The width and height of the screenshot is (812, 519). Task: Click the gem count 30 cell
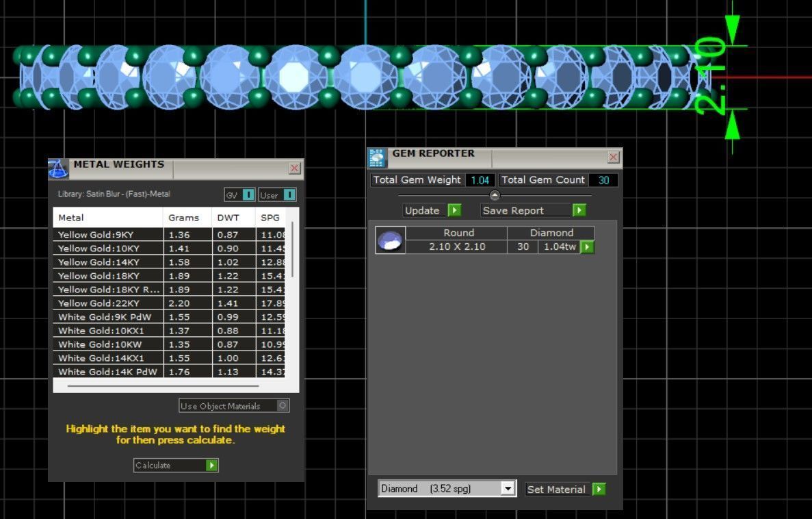click(523, 246)
